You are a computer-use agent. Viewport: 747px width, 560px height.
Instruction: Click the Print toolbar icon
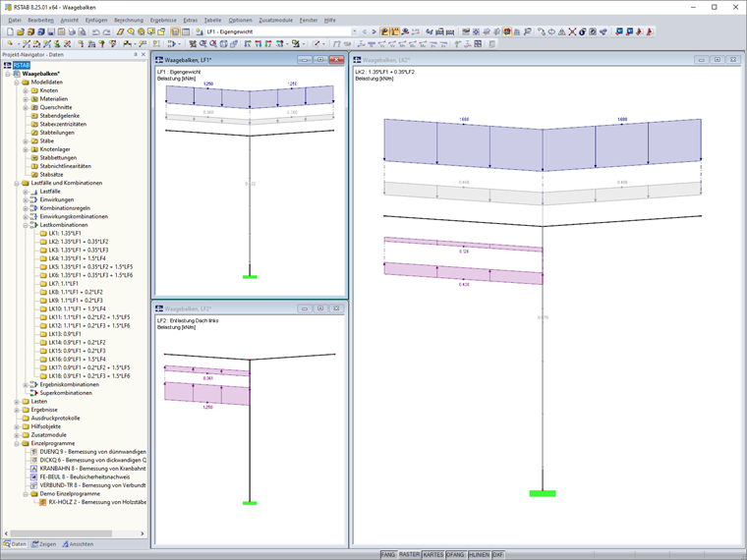72,31
